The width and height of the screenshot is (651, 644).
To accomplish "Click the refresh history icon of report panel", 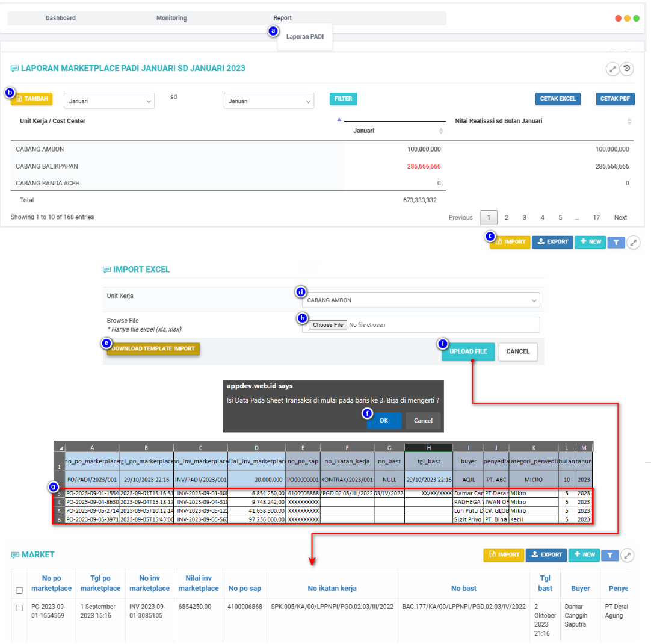I will tap(627, 69).
